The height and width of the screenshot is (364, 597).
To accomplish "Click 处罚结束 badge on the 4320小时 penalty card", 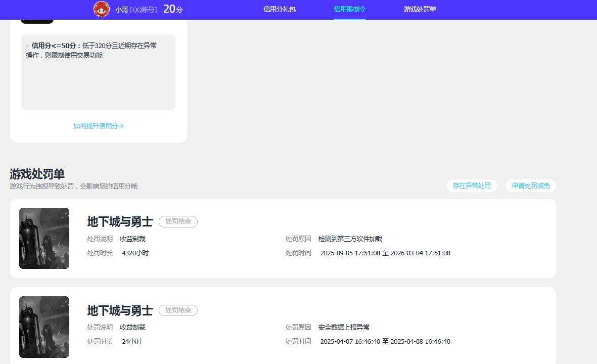I will click(x=178, y=221).
